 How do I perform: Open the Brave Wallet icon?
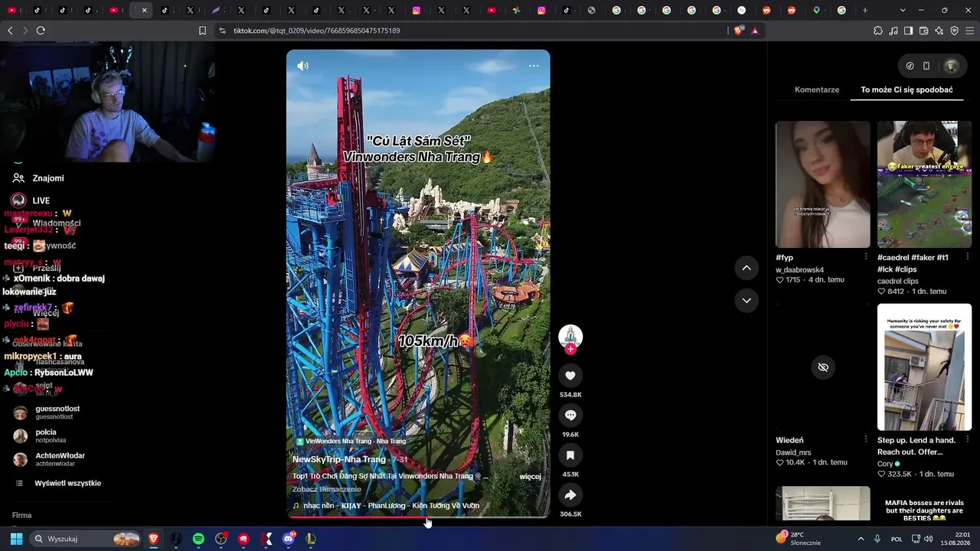[924, 31]
